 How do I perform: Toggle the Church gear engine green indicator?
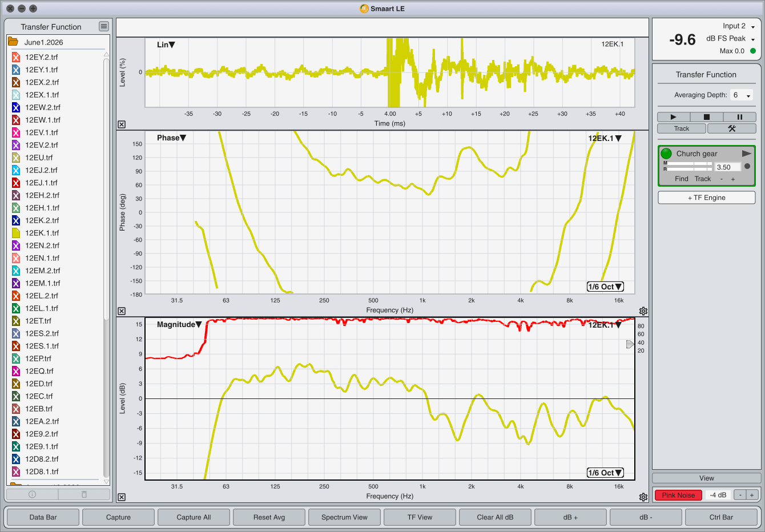[666, 154]
